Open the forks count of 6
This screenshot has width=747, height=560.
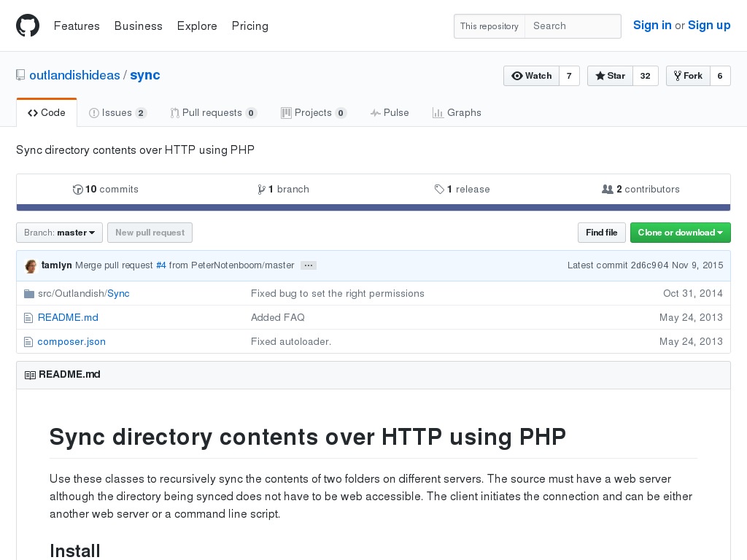coord(720,76)
